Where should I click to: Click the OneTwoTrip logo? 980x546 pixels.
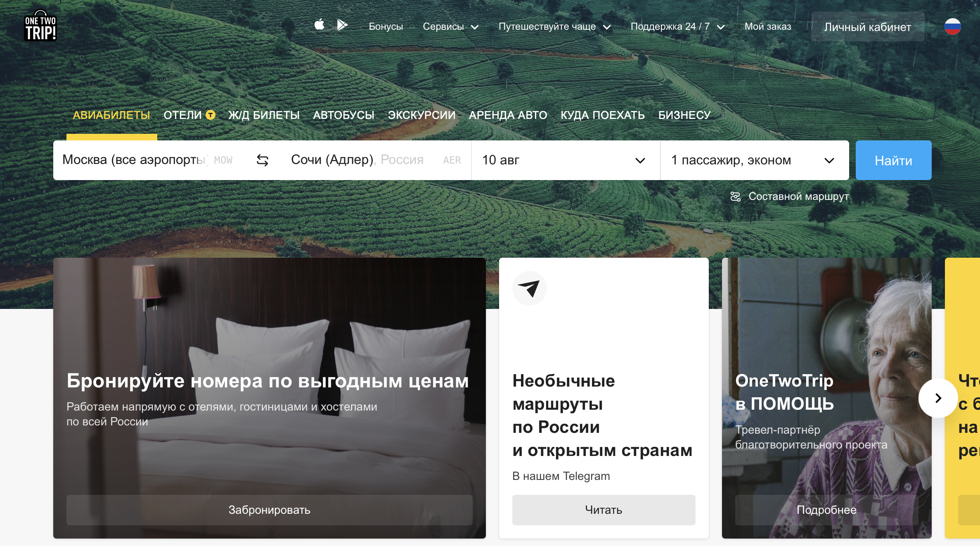40,26
